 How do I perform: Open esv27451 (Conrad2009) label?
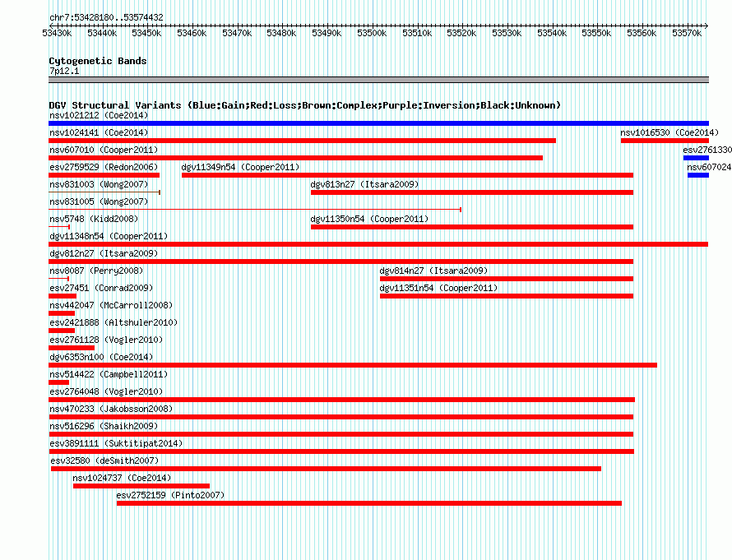click(x=101, y=288)
